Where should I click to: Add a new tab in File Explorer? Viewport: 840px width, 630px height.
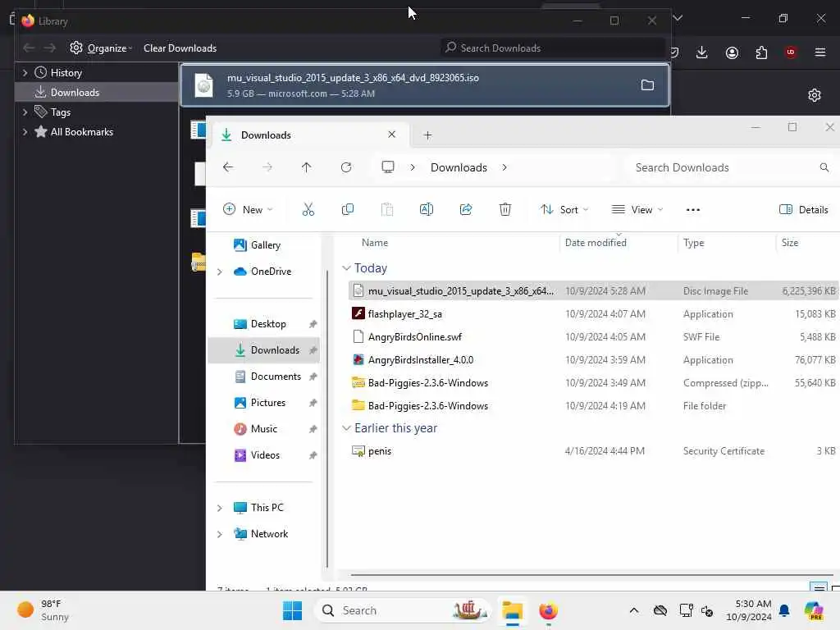point(427,135)
